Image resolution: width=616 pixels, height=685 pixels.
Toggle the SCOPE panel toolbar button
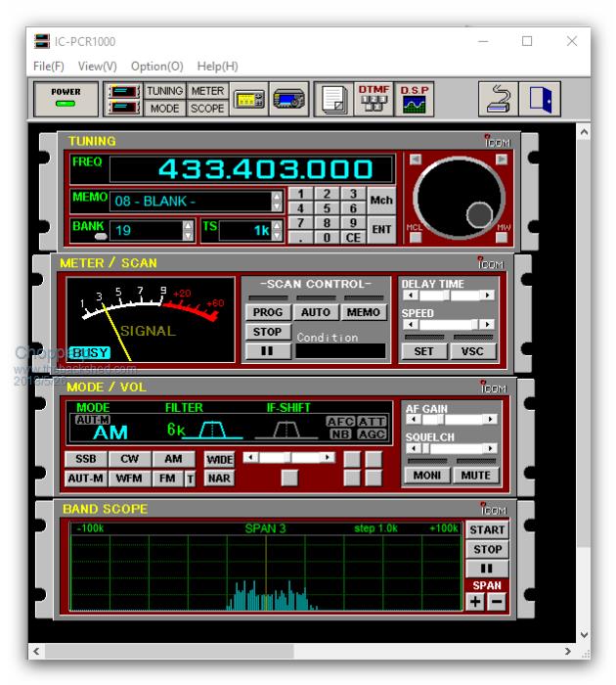pos(207,108)
